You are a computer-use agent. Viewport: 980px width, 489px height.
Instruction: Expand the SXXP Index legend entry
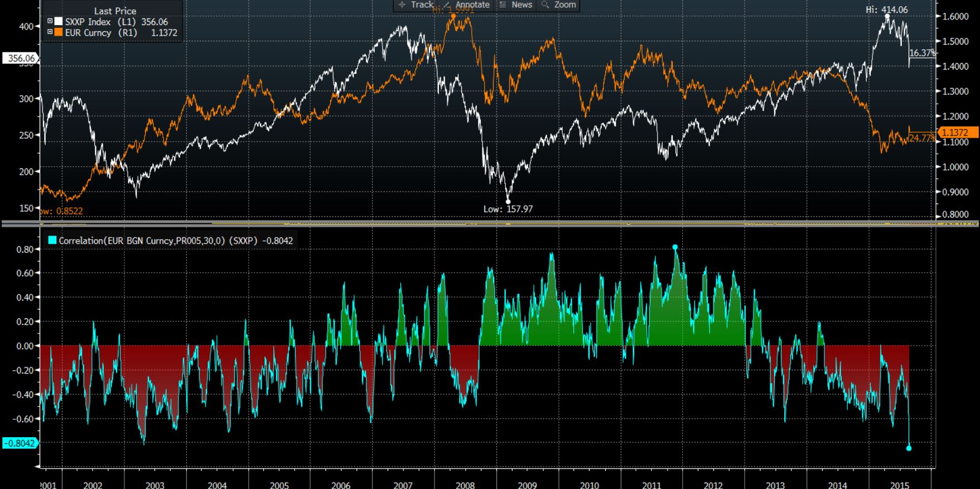[50, 22]
